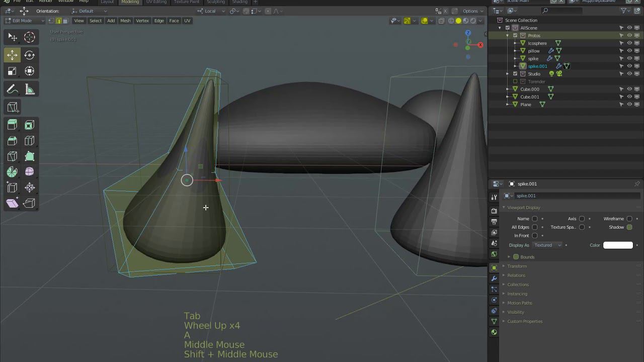Screen dimensions: 644x362
Task: Select the Measure ruler tool
Action: 29,89
